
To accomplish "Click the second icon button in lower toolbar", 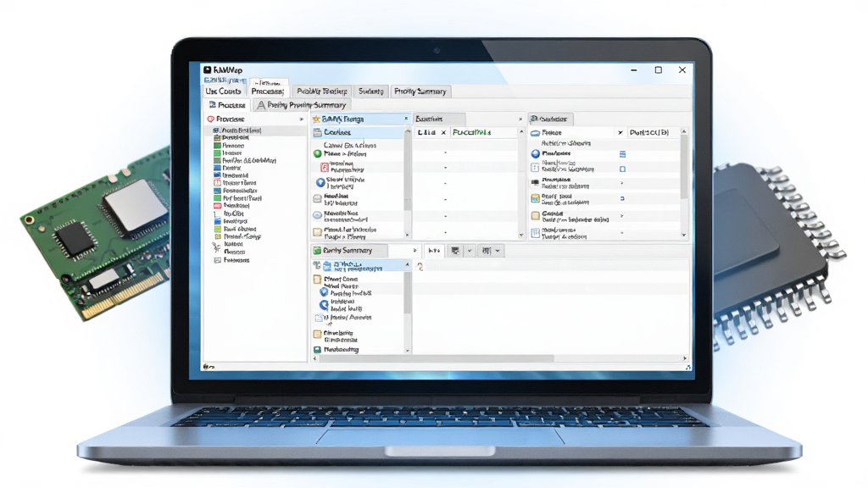I will (486, 251).
